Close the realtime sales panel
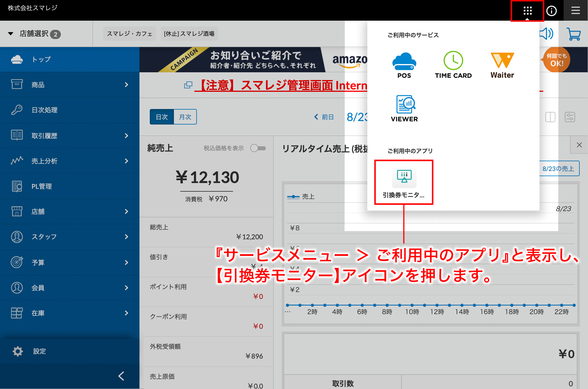Viewport: 588px width, 389px height. point(579,145)
